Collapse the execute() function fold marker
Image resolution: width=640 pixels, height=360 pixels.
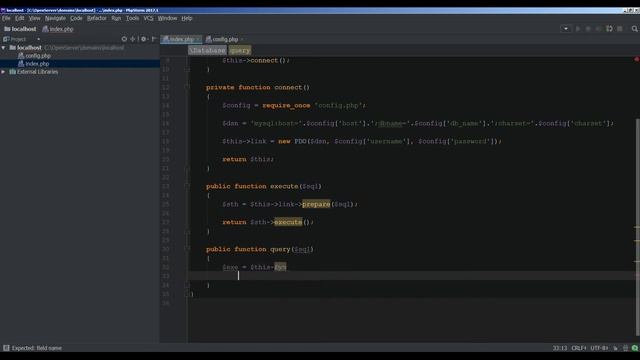click(187, 186)
